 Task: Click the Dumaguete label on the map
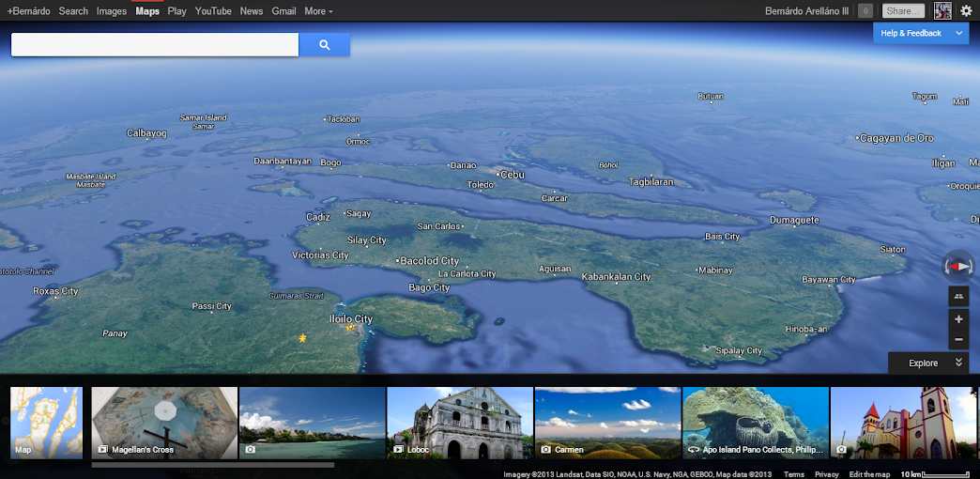(x=794, y=220)
